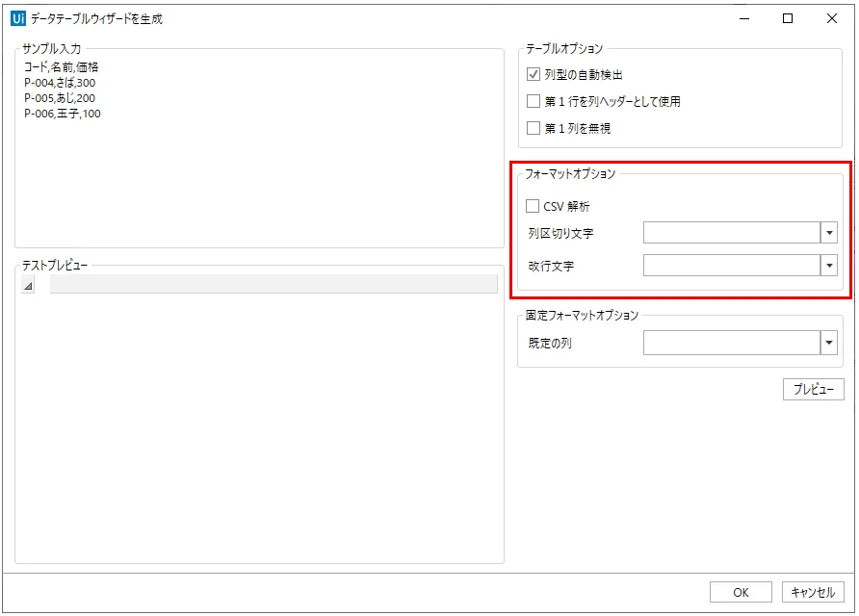Image resolution: width=859 pixels, height=616 pixels.
Task: Click the テストプレビュー grid header row
Action: tap(273, 285)
